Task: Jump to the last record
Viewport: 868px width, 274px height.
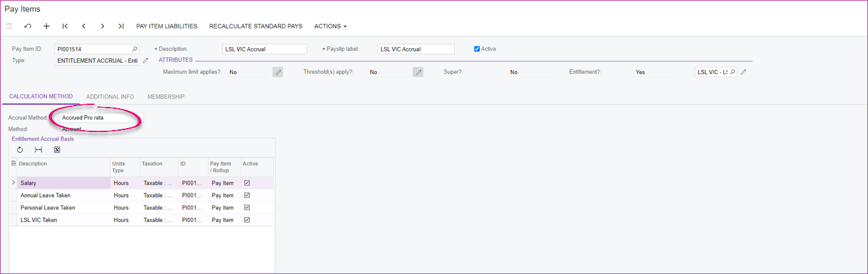Action: pos(121,26)
